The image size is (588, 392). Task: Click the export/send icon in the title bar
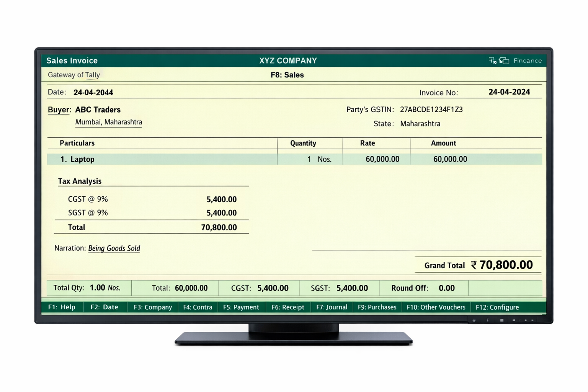click(492, 60)
